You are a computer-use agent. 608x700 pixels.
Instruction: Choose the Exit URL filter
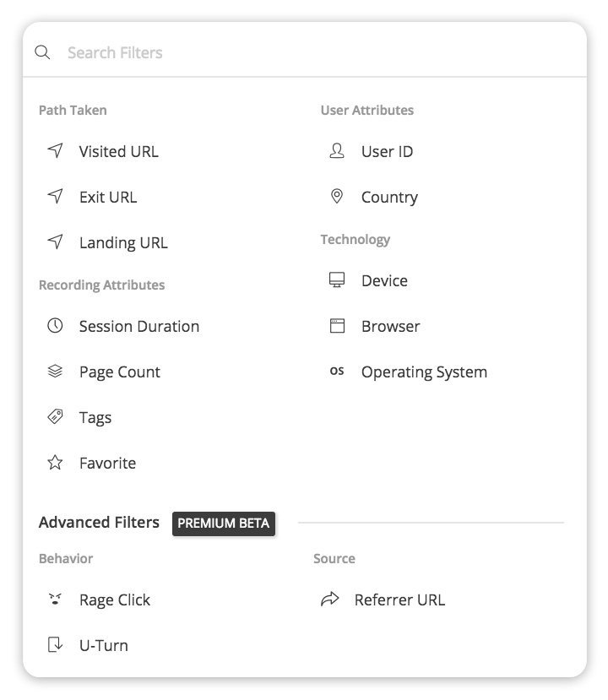108,197
